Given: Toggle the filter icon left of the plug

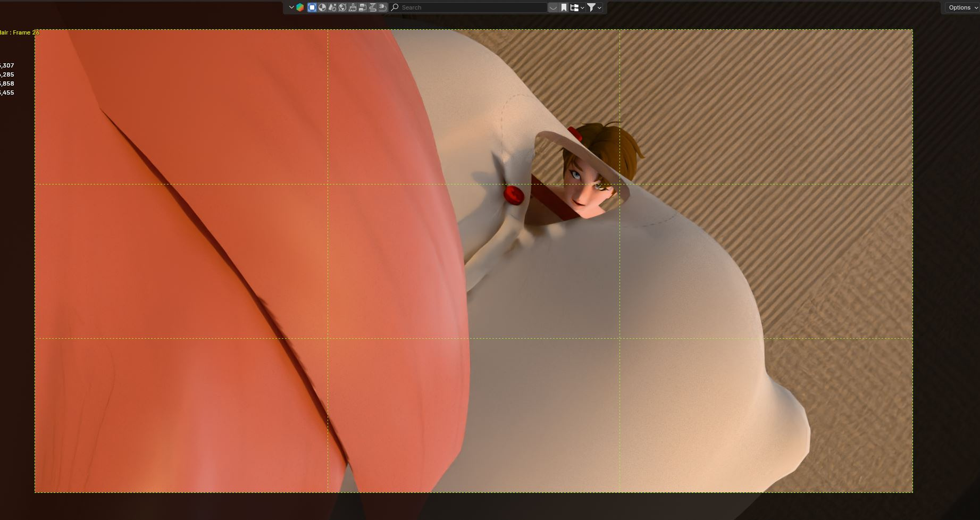Looking at the screenshot, I should 373,7.
